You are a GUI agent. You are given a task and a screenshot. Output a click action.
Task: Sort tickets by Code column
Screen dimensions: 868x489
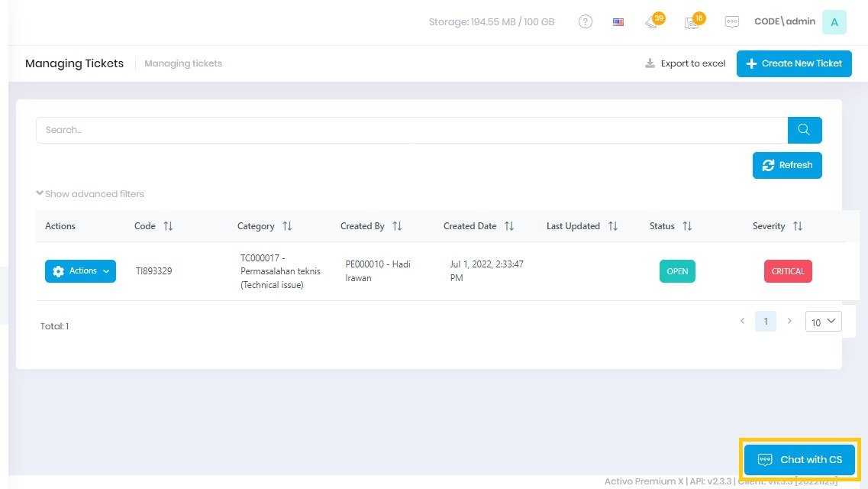(x=168, y=226)
